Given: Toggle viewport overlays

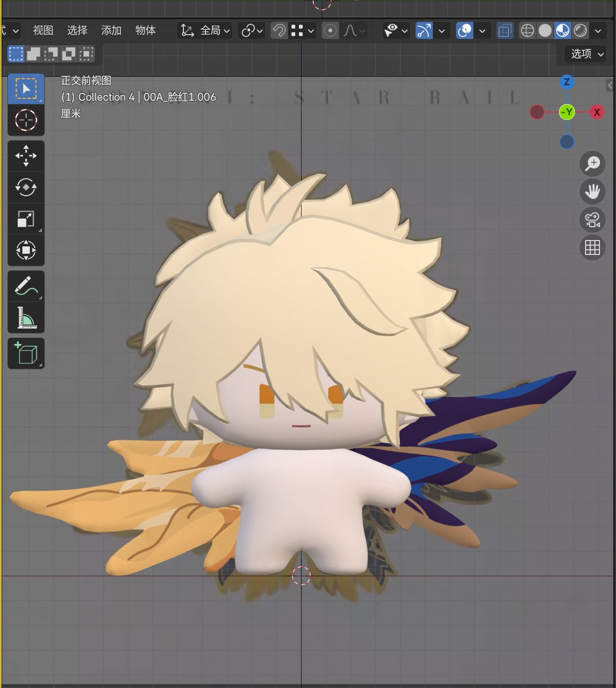Looking at the screenshot, I should tap(465, 30).
